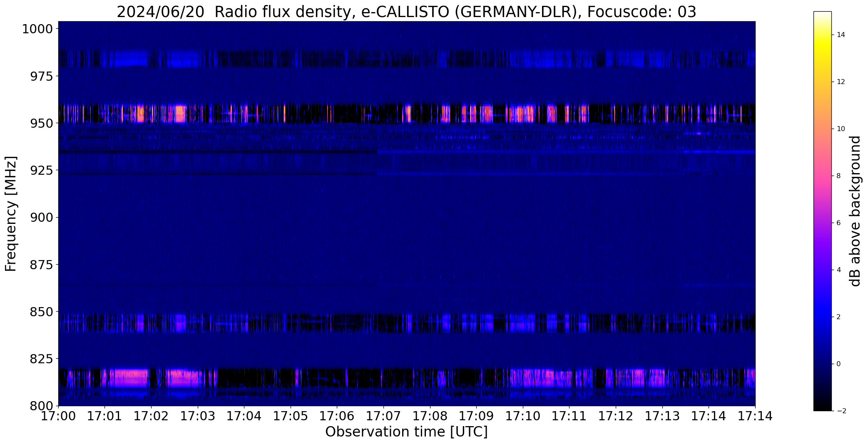Select the 875 MHz y-axis tick label
Viewport: 868px width, 444px height.
coord(42,264)
